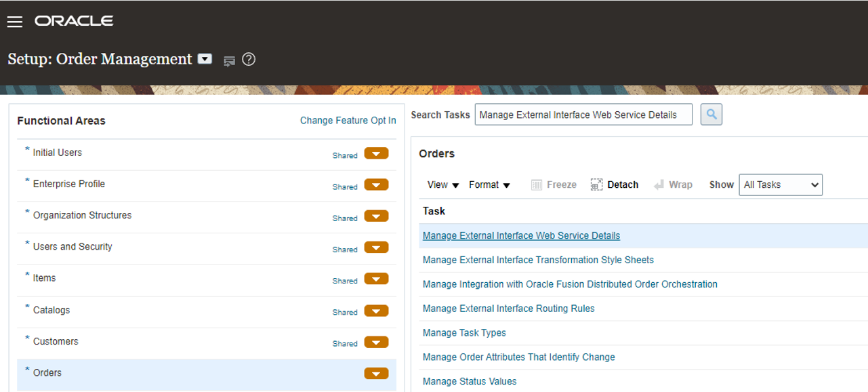The width and height of the screenshot is (868, 392).
Task: Open the Show All Tasks dropdown
Action: pyautogui.click(x=781, y=184)
